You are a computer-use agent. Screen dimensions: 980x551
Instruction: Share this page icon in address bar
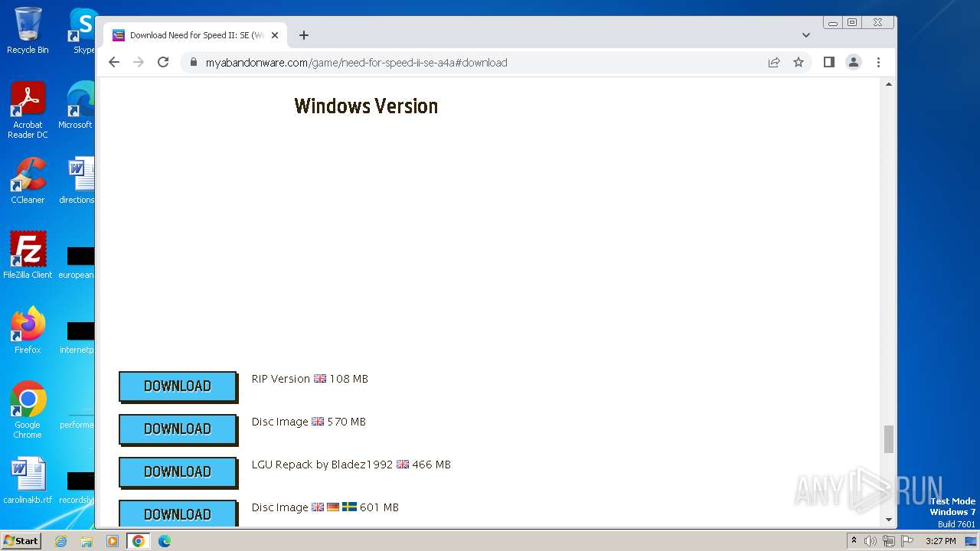coord(774,63)
